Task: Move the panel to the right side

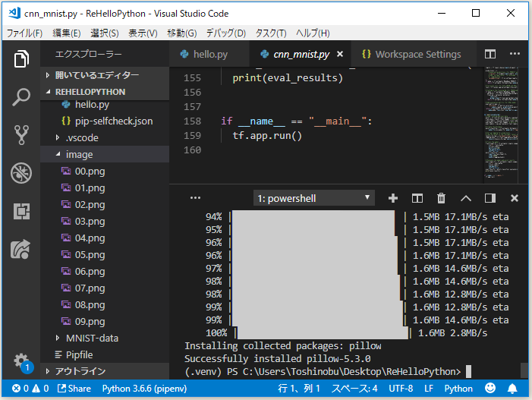Action: point(490,198)
